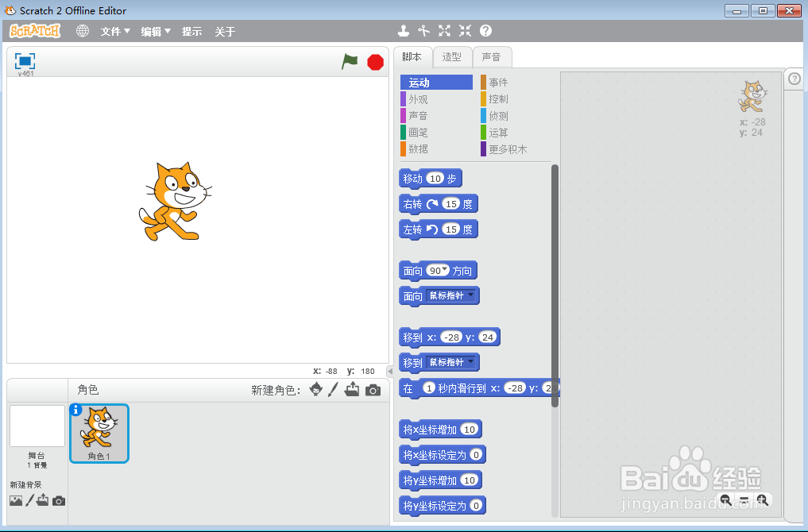Select the scissors delete tool

pos(423,31)
